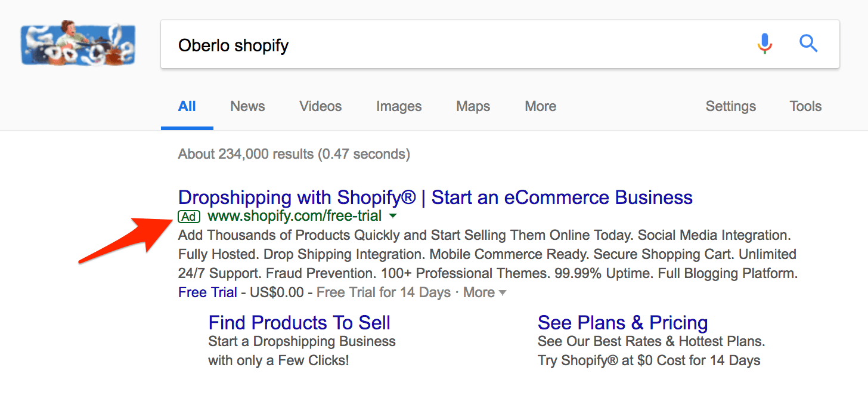Click the Google doodle logo

tap(77, 44)
